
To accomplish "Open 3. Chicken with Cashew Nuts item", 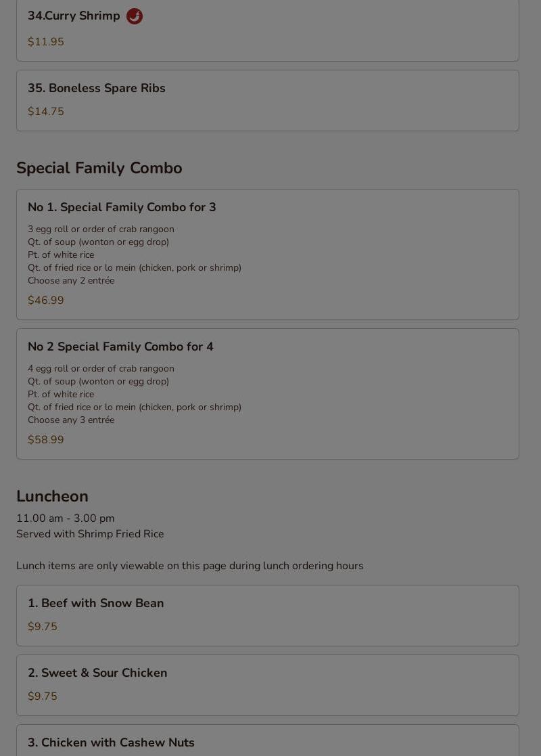I will pyautogui.click(x=267, y=740).
